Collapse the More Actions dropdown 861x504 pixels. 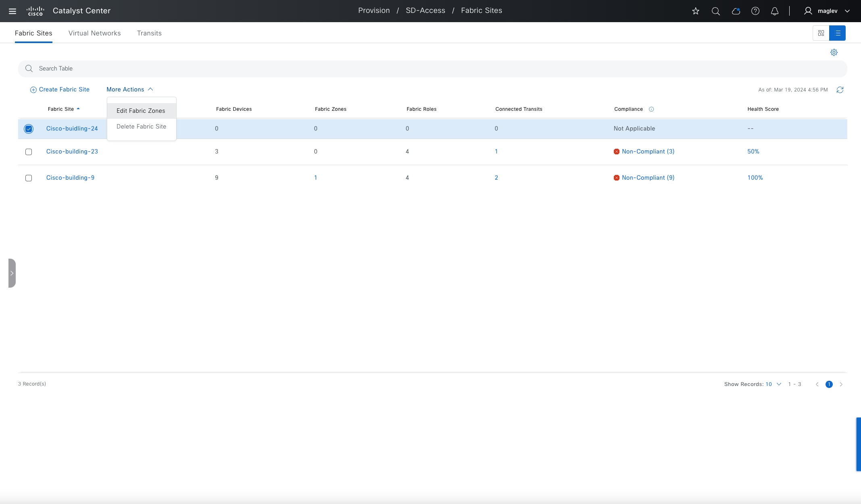[129, 89]
